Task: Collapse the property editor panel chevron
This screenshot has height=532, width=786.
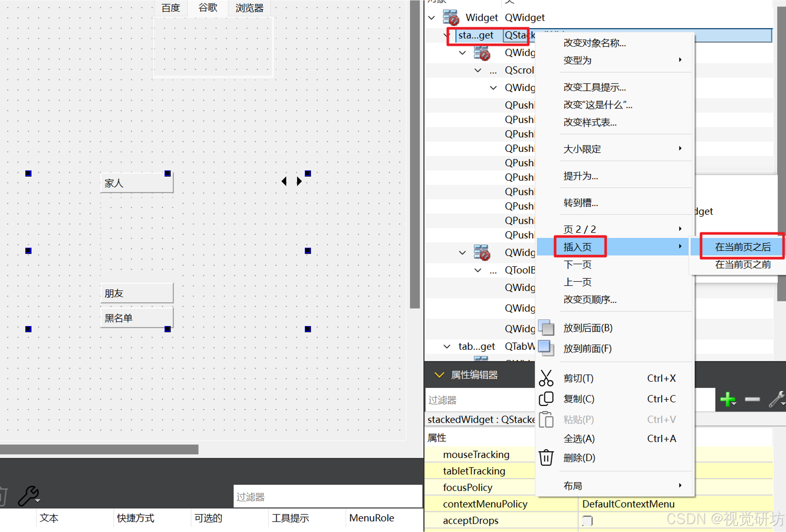Action: point(439,375)
